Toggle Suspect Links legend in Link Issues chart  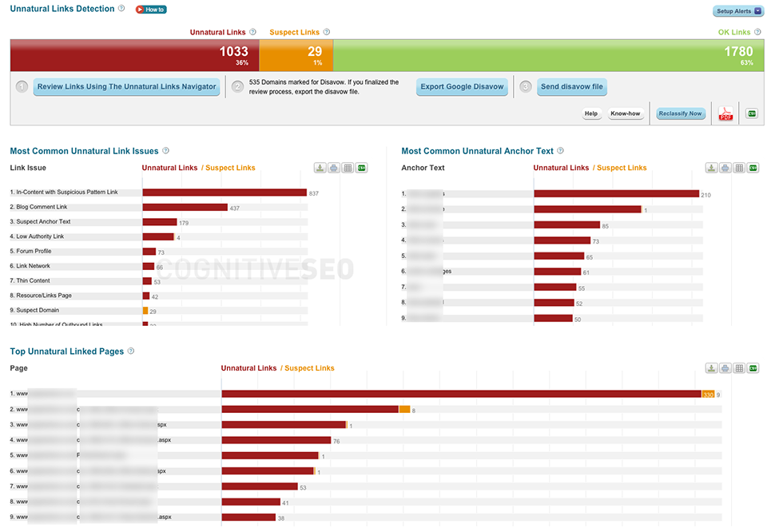pyautogui.click(x=230, y=168)
